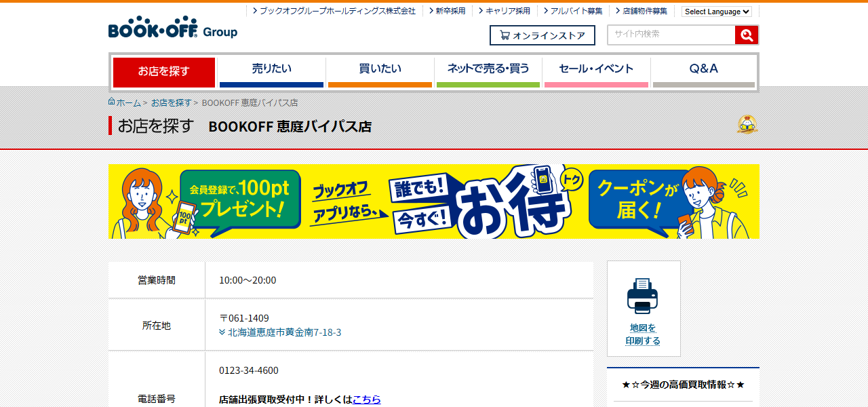Select the お店を探す tab
The height and width of the screenshot is (407, 868).
coord(163,72)
